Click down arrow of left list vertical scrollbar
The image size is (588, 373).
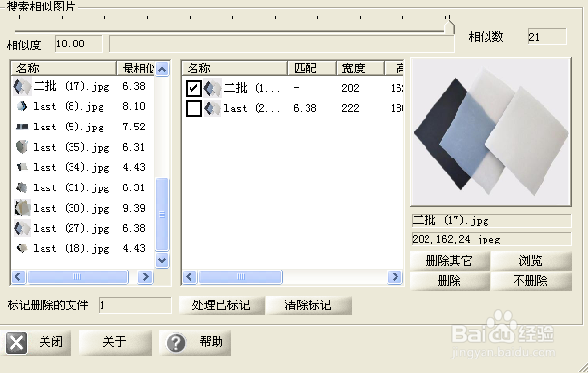tap(162, 260)
